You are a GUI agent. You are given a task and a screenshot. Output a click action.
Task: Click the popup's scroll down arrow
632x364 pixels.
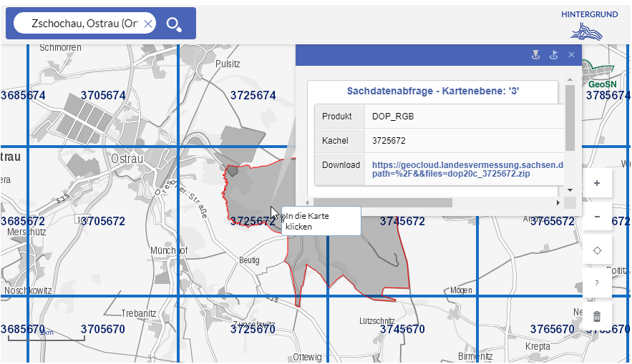[570, 190]
